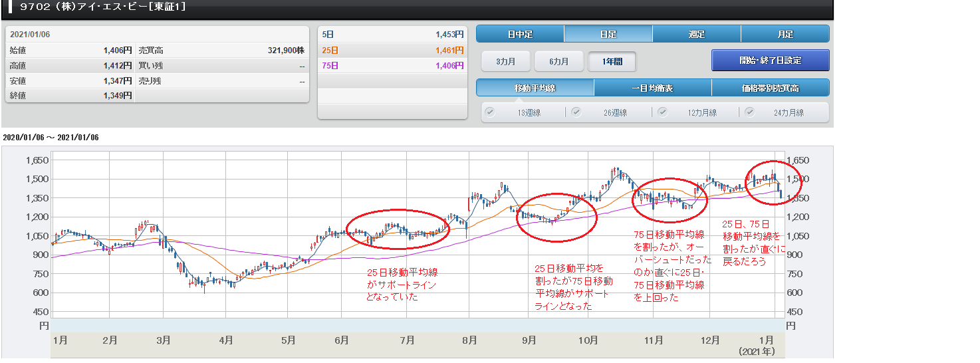Choose the 1年間 period button
The width and height of the screenshot is (980, 363).
[612, 61]
